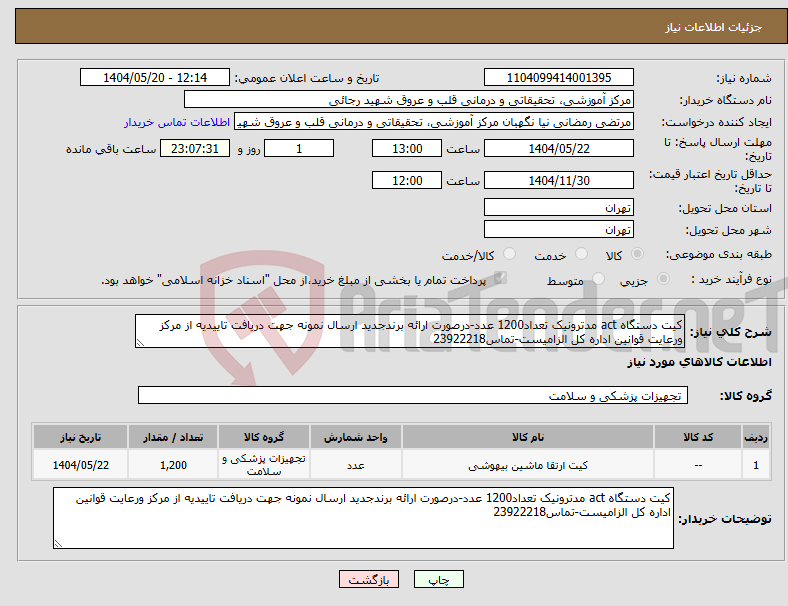Click the شرح کلی نیاز description textarea
Screen dimensions: 788x606
[x=410, y=332]
